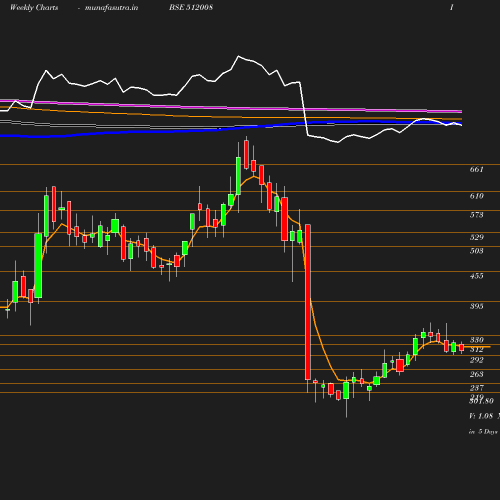
Task: Click the 263 price level label
Action: click(477, 374)
